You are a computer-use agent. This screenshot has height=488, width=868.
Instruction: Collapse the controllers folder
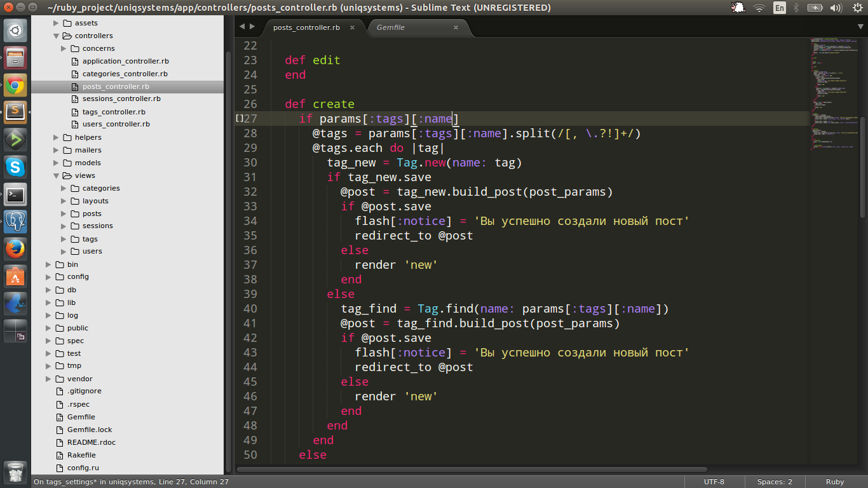pyautogui.click(x=57, y=36)
